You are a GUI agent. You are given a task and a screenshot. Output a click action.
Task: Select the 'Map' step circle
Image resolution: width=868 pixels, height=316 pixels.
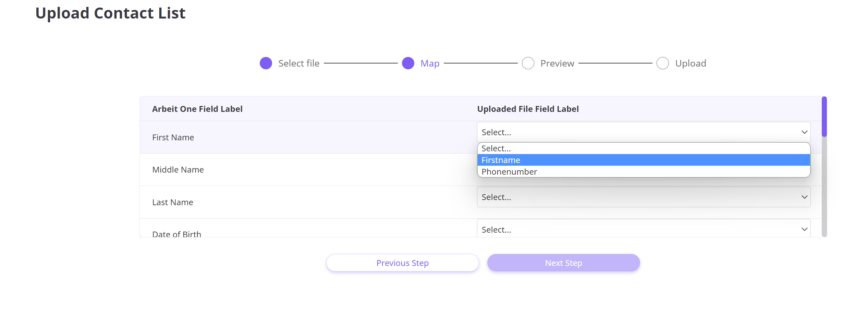[408, 63]
